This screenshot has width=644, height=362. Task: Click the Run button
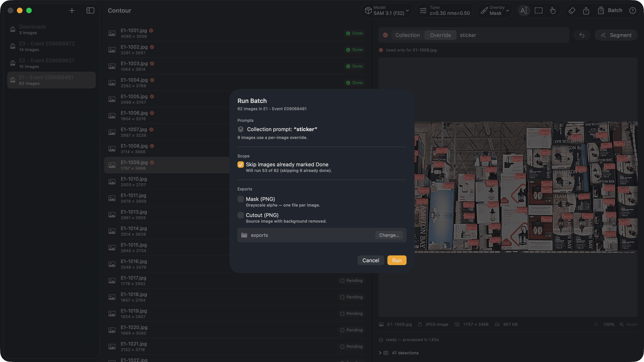pos(397,260)
